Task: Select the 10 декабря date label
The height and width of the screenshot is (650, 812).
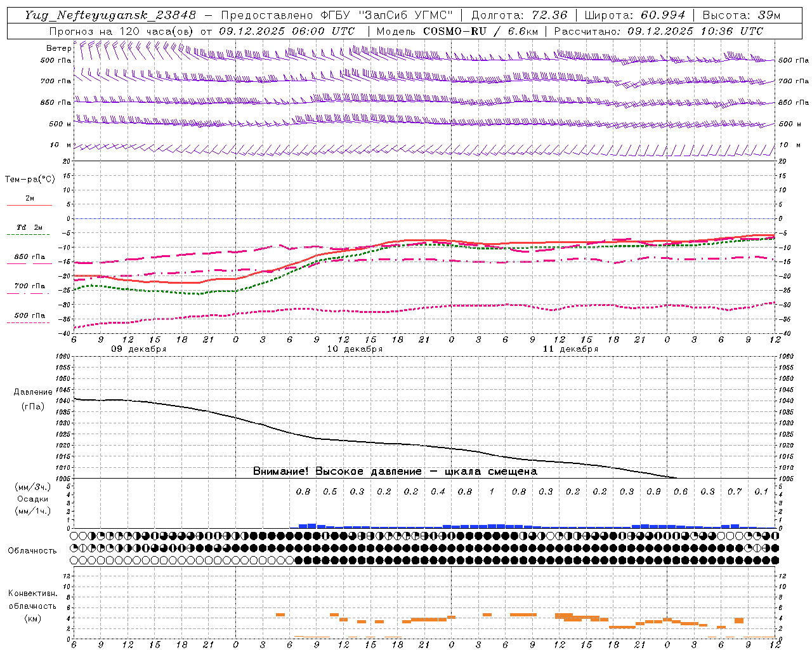Action: (355, 349)
